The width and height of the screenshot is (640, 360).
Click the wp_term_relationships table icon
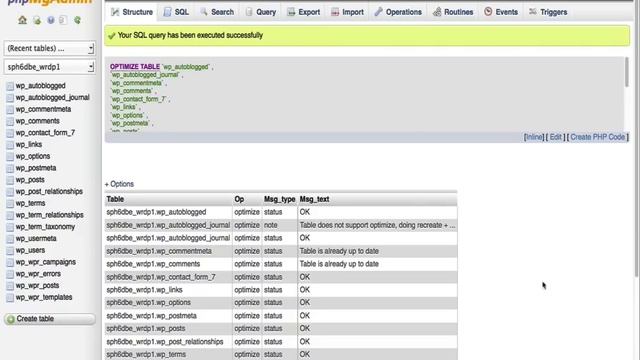(x=10, y=216)
